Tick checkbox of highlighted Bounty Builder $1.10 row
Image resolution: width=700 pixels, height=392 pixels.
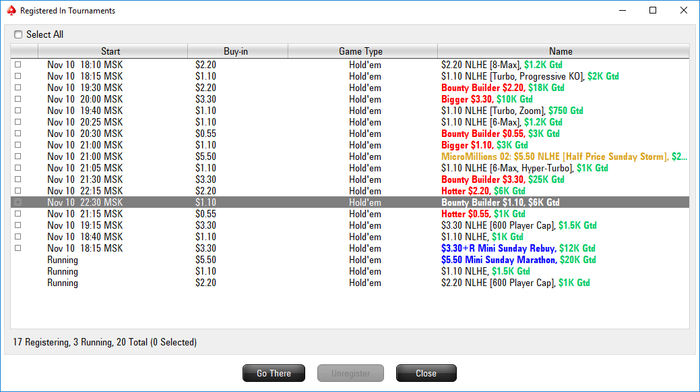pyautogui.click(x=18, y=202)
